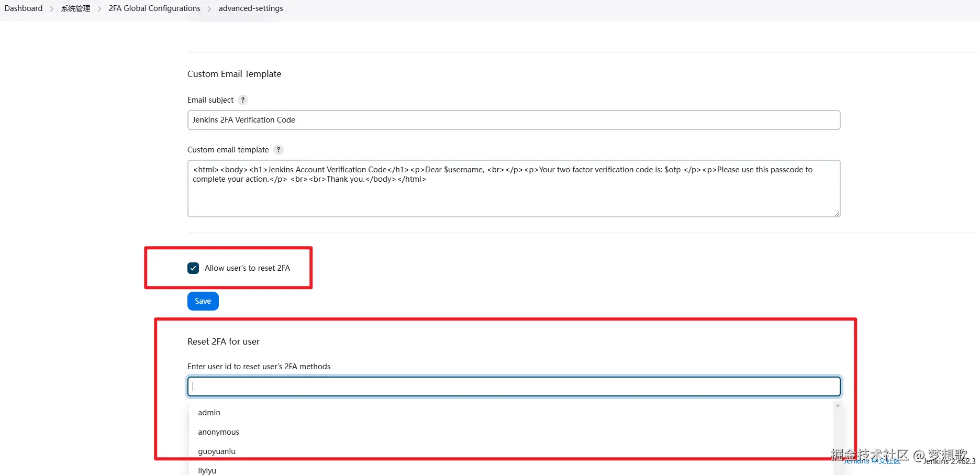Image resolution: width=980 pixels, height=475 pixels.
Task: Toggle Allow user's to reset 2FA checkbox
Action: click(x=193, y=268)
